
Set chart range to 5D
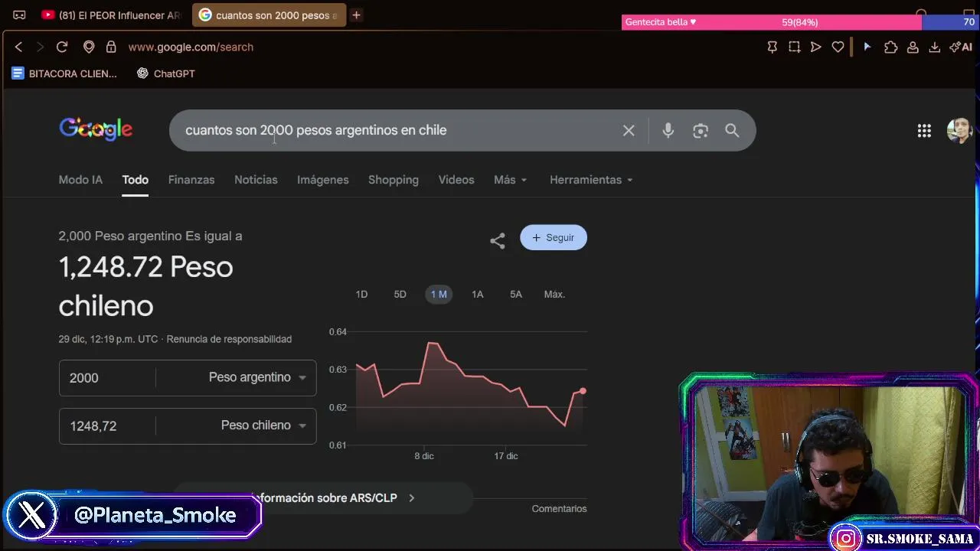400,295
